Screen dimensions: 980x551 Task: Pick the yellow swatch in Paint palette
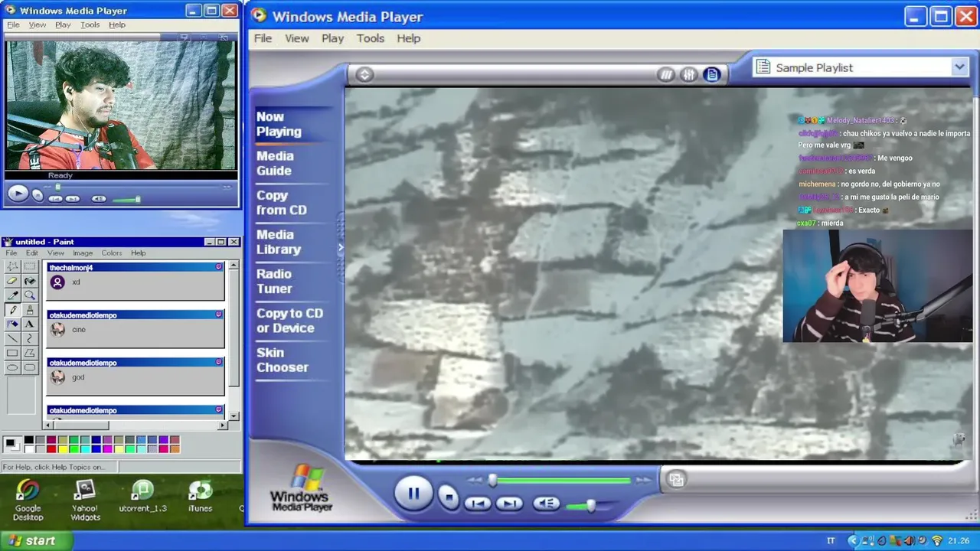pyautogui.click(x=62, y=448)
